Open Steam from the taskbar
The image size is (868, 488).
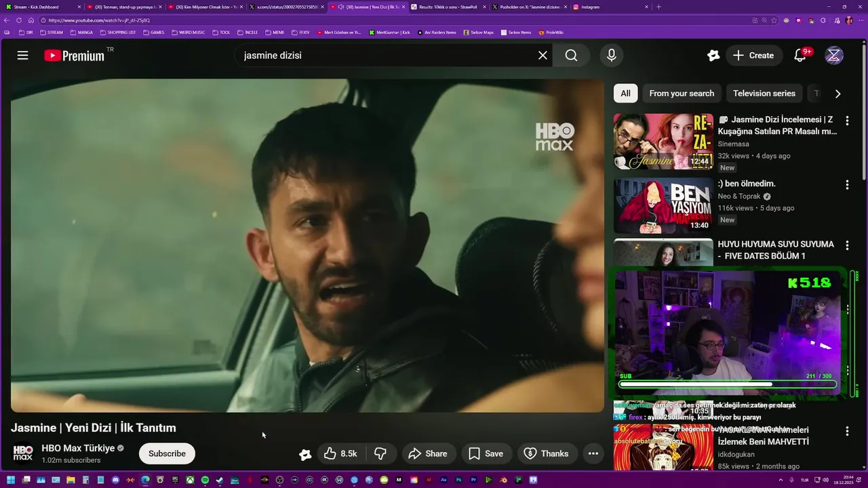[x=220, y=481]
